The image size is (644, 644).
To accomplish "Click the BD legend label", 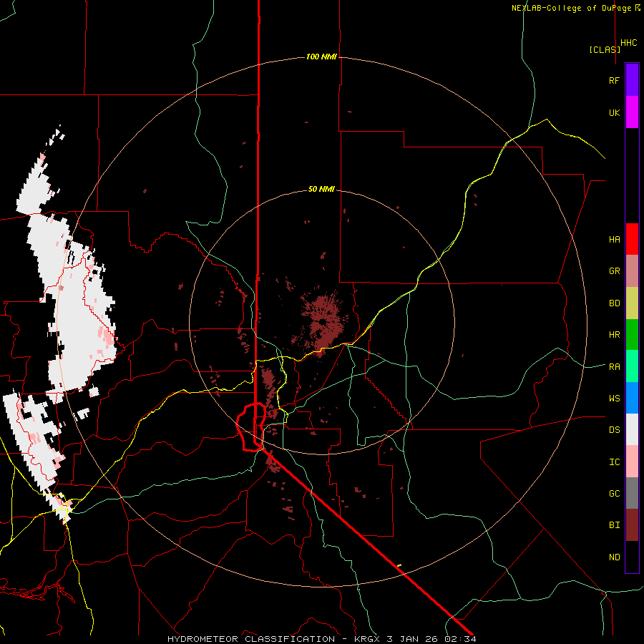I will click(614, 303).
